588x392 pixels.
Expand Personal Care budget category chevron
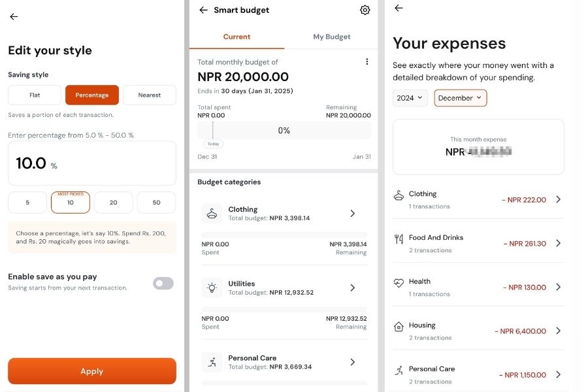click(x=353, y=362)
